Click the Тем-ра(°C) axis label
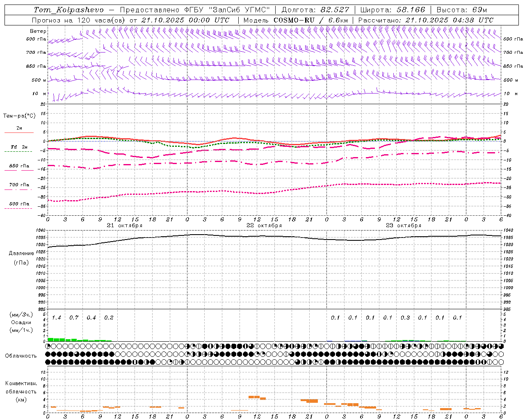This screenshot has height=420, width=525. tap(19, 116)
